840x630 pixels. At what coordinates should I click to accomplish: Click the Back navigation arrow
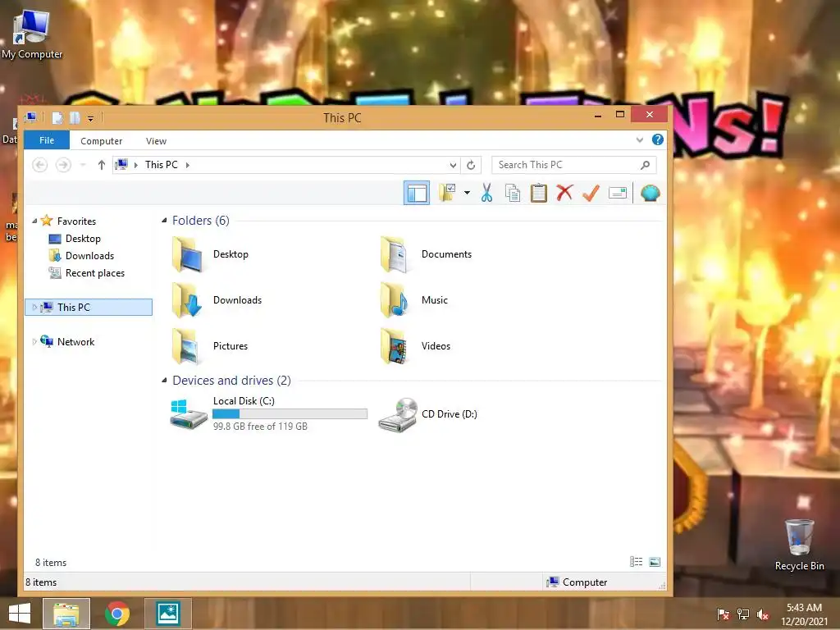(x=39, y=164)
